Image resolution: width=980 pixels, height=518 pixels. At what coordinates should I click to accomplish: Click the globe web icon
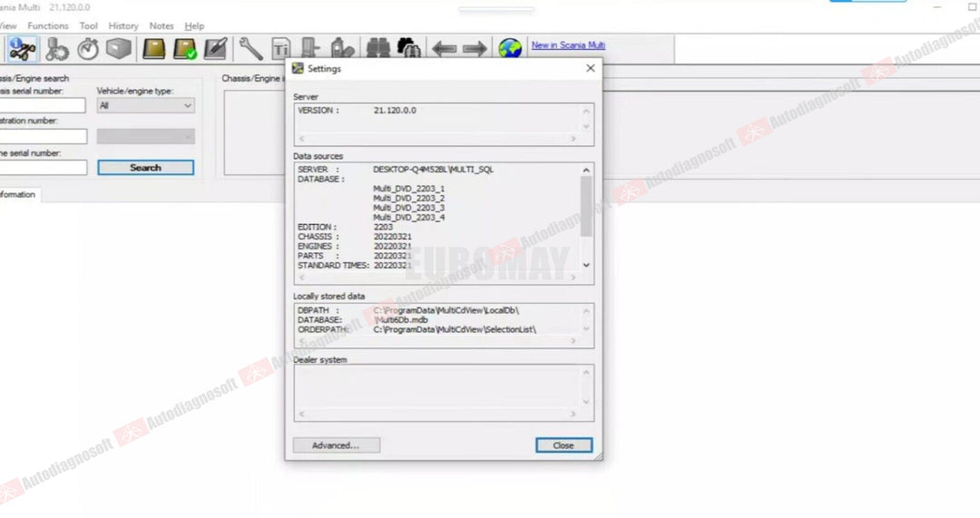click(510, 48)
